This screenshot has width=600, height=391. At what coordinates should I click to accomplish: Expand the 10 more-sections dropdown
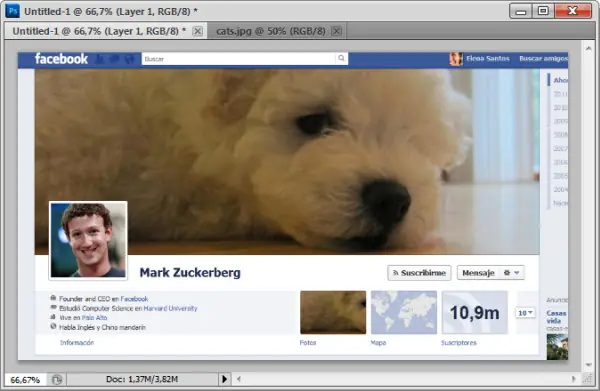(525, 313)
